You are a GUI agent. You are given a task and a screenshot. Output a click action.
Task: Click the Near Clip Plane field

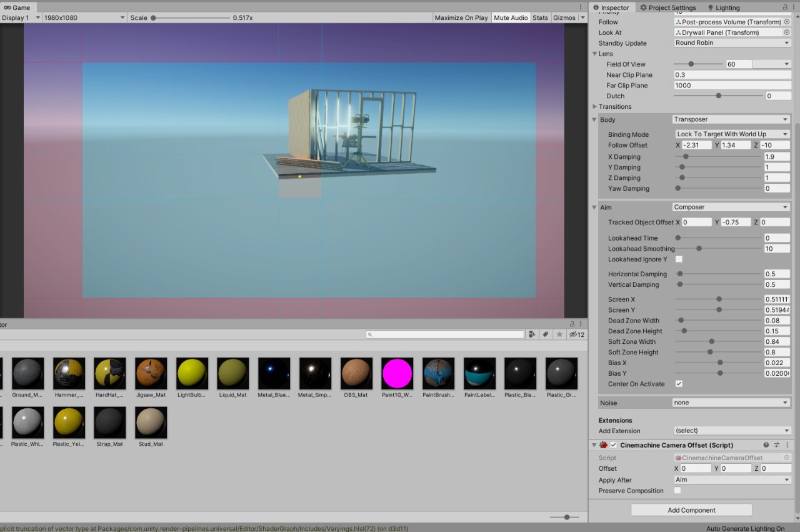732,75
